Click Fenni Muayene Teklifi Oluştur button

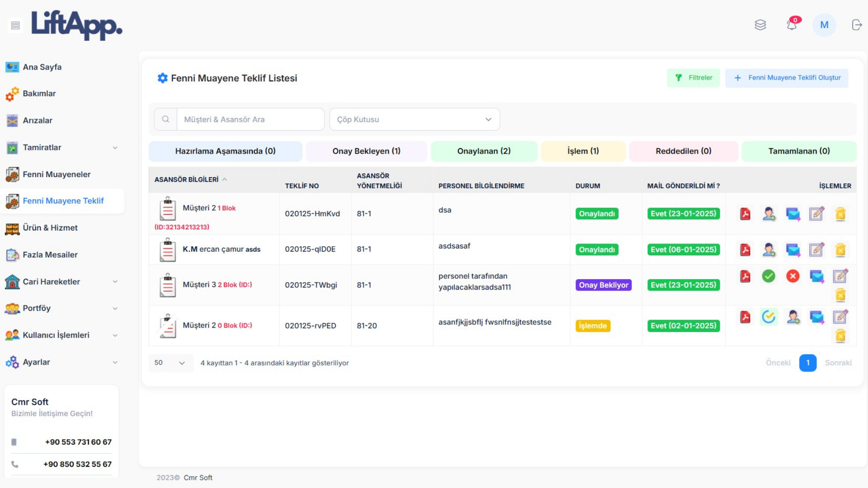[x=787, y=78]
